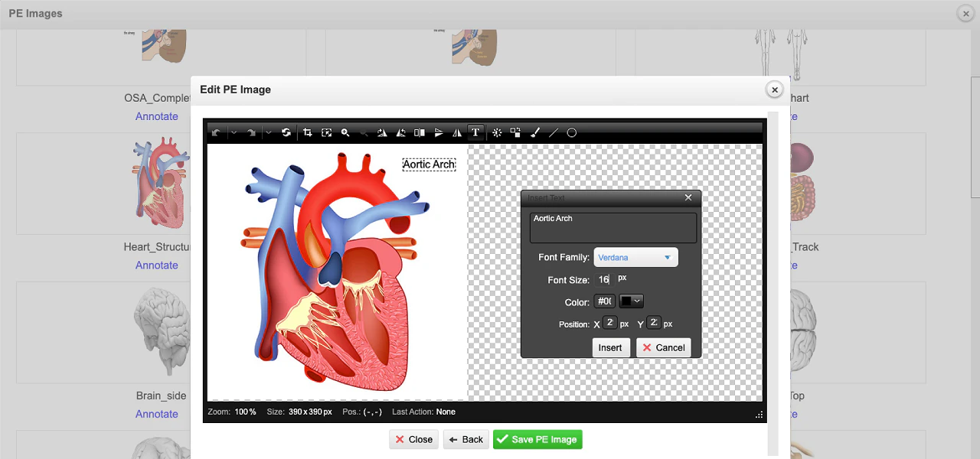Undo the last editing action

(217, 132)
